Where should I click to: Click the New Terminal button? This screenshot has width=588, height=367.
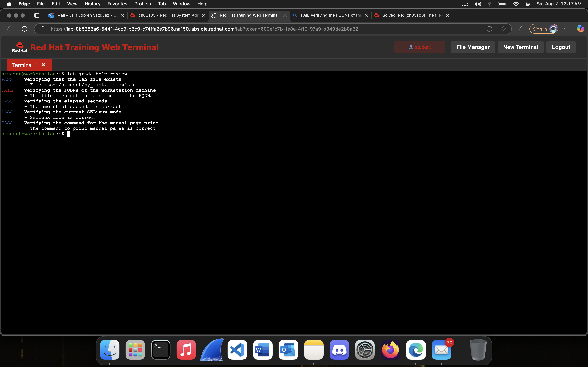pos(520,47)
